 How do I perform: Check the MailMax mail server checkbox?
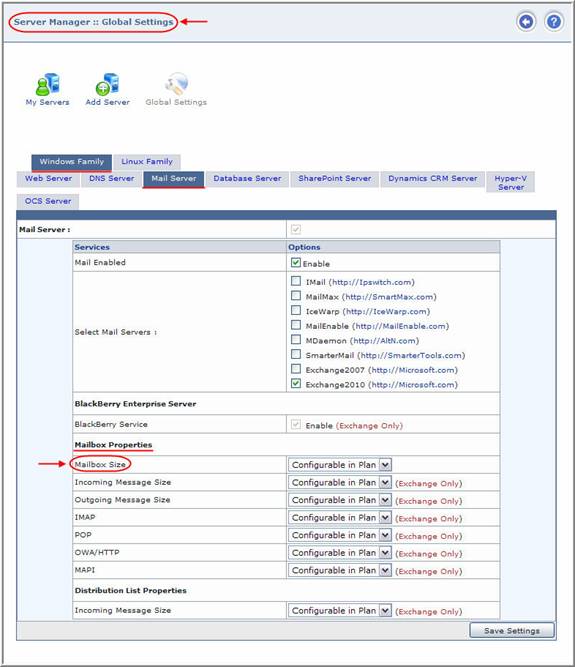(x=296, y=296)
